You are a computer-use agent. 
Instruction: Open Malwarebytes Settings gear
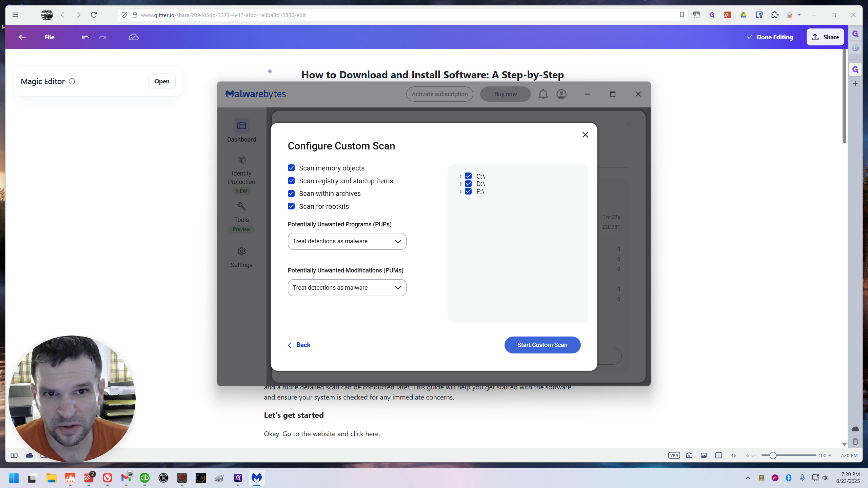pyautogui.click(x=241, y=257)
